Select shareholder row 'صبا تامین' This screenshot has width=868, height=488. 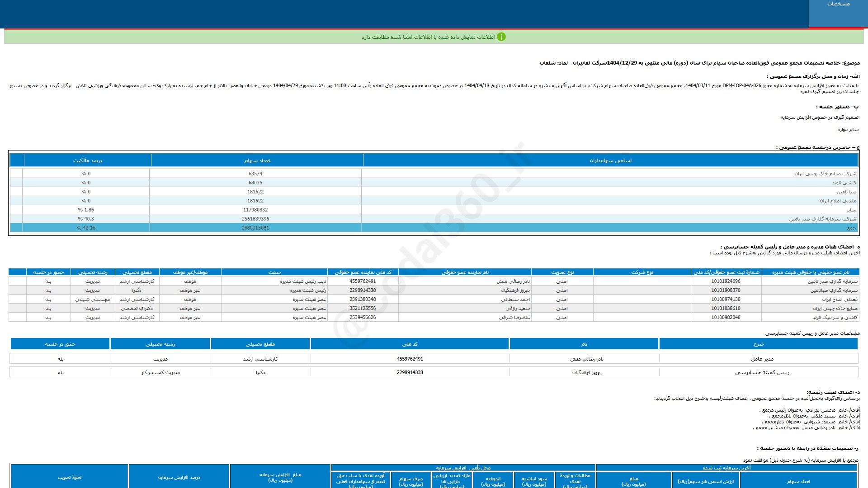tap(846, 192)
